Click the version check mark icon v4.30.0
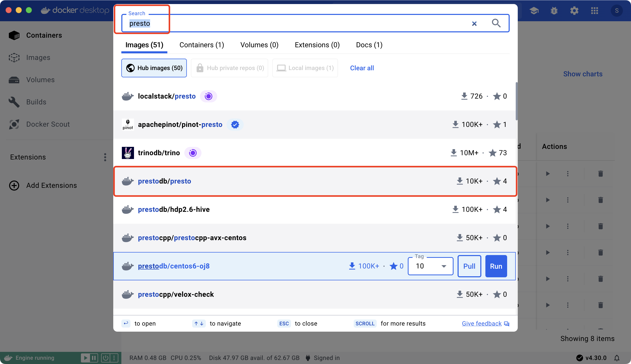The height and width of the screenshot is (364, 631). [x=579, y=358]
